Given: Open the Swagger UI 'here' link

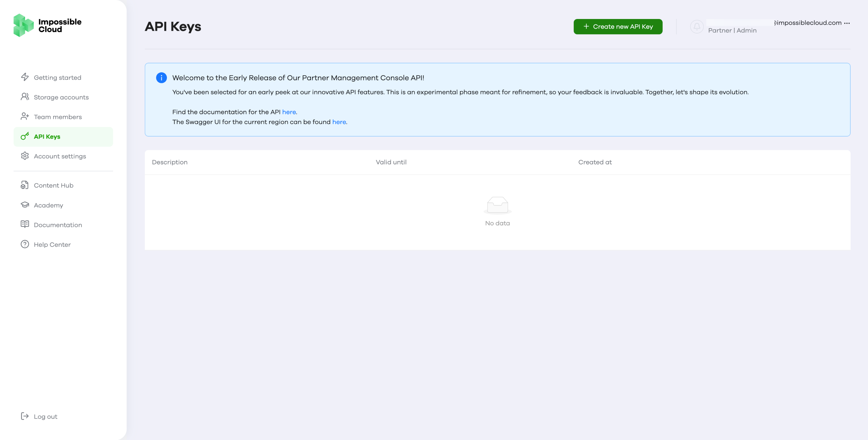Looking at the screenshot, I should [x=339, y=122].
